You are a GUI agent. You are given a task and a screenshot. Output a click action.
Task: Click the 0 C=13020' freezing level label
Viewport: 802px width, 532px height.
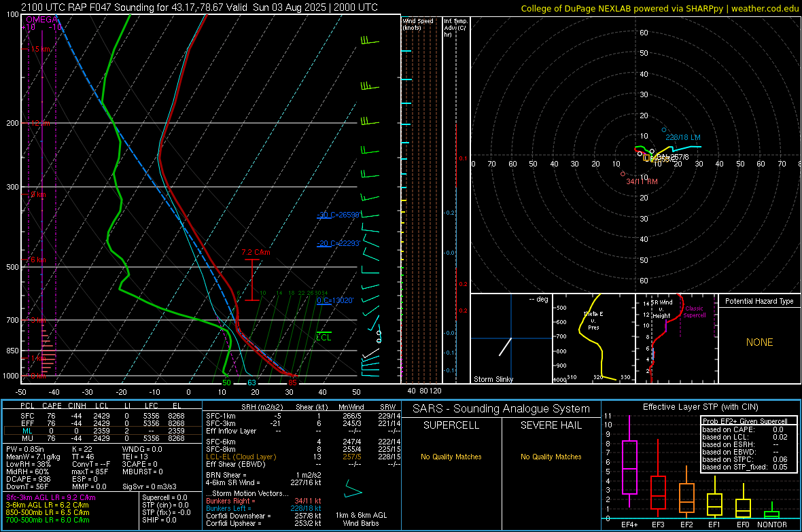pyautogui.click(x=335, y=300)
